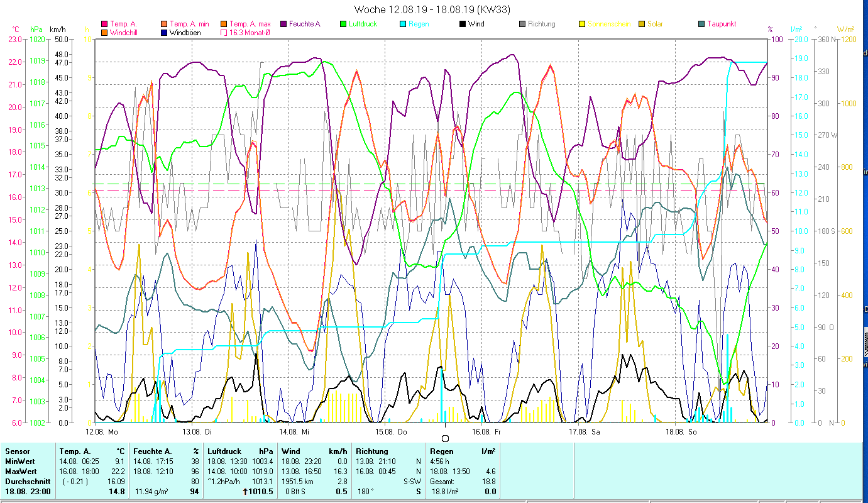
Task: Select the maximum temperature value 22.2
Action: 118,471
